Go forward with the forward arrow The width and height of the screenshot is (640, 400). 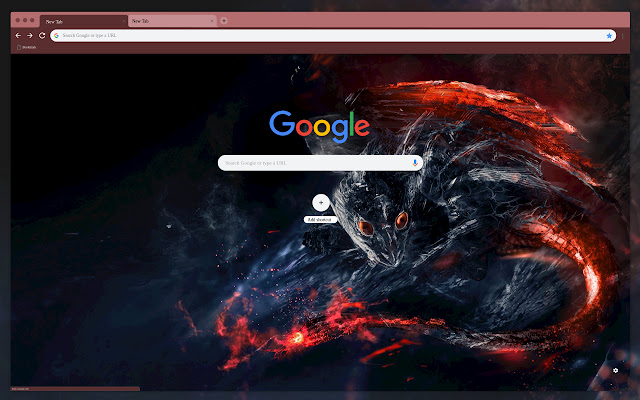[x=30, y=36]
